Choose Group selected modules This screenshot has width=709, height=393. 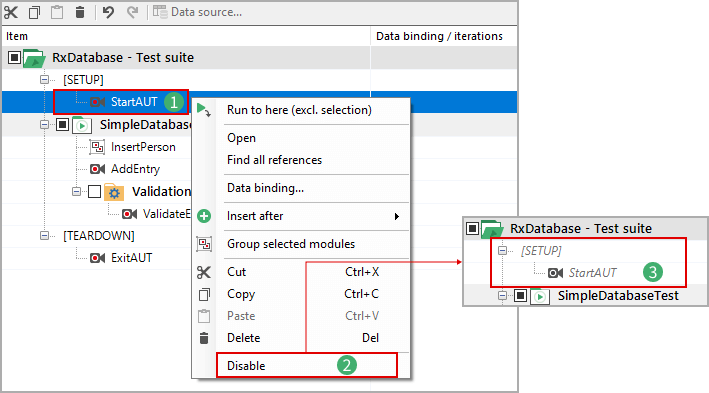[x=291, y=244]
